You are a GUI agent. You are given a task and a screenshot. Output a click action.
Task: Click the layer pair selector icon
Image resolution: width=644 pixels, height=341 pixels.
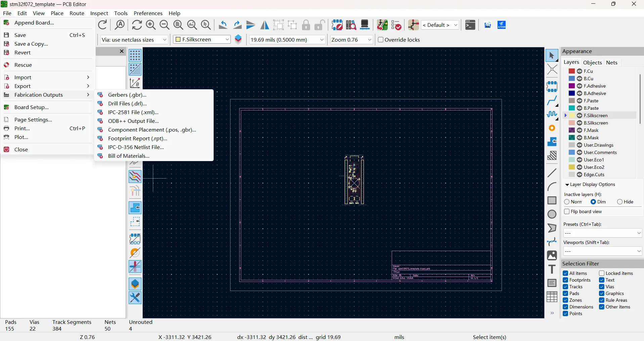[238, 40]
